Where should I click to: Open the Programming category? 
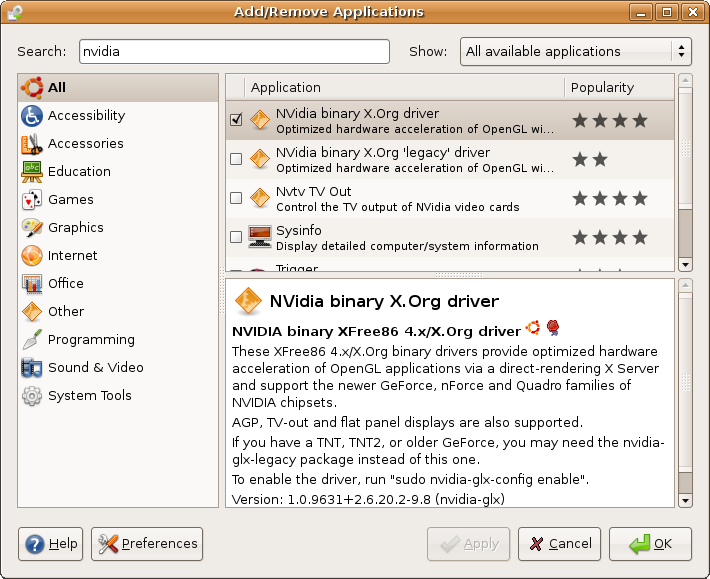[x=118, y=340]
